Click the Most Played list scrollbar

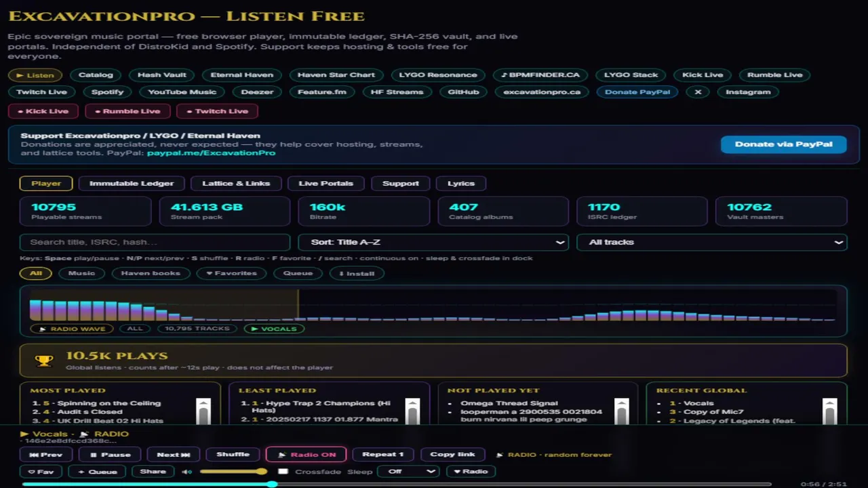203,411
